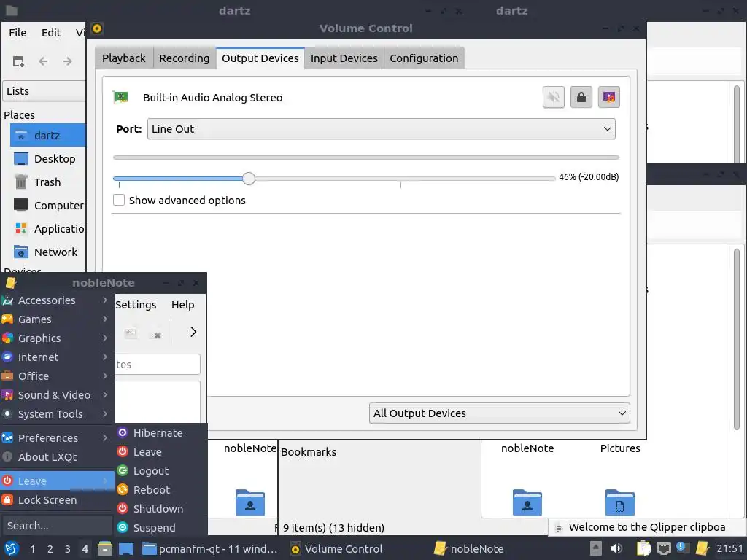Screen dimensions: 747x560
Task: Open the Port Line Out dropdown
Action: pos(381,129)
